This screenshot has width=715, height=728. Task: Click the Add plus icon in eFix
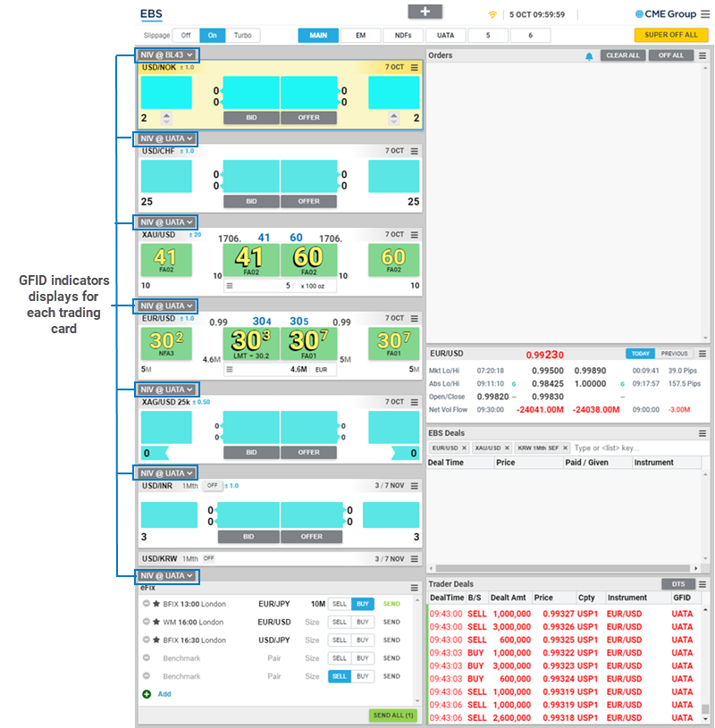point(147,694)
